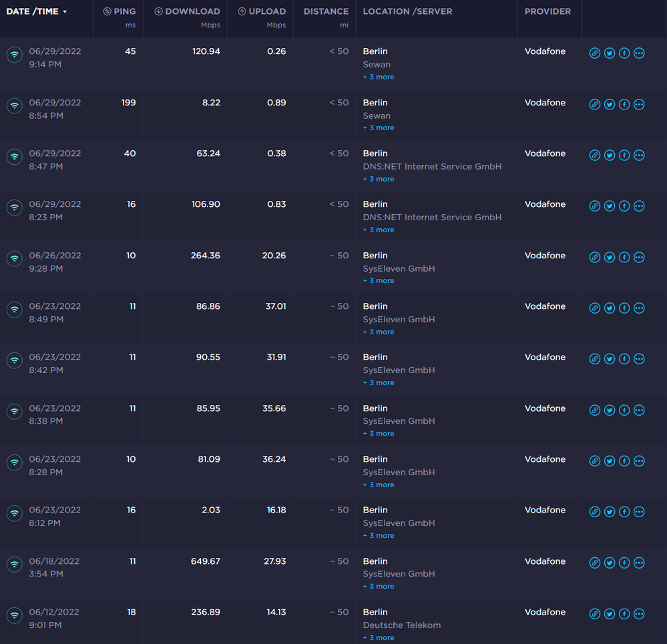This screenshot has height=644, width=667.
Task: Click Vodafone provider in 06/26/2022 row
Action: (545, 256)
